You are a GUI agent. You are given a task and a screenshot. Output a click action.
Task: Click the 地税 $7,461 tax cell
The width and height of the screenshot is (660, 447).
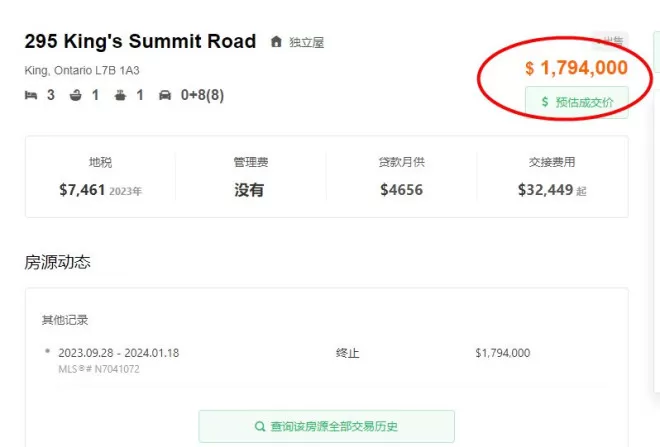tap(100, 177)
